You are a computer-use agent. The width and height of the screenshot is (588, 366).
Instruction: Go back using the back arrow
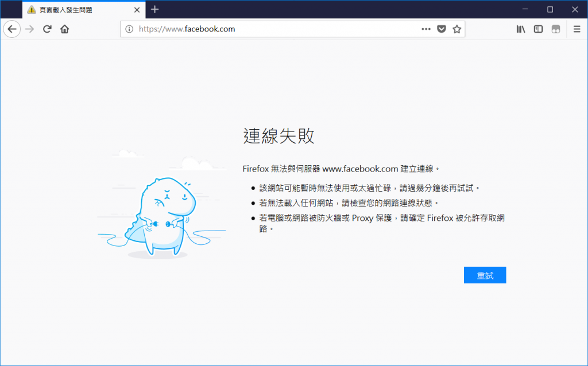click(12, 29)
